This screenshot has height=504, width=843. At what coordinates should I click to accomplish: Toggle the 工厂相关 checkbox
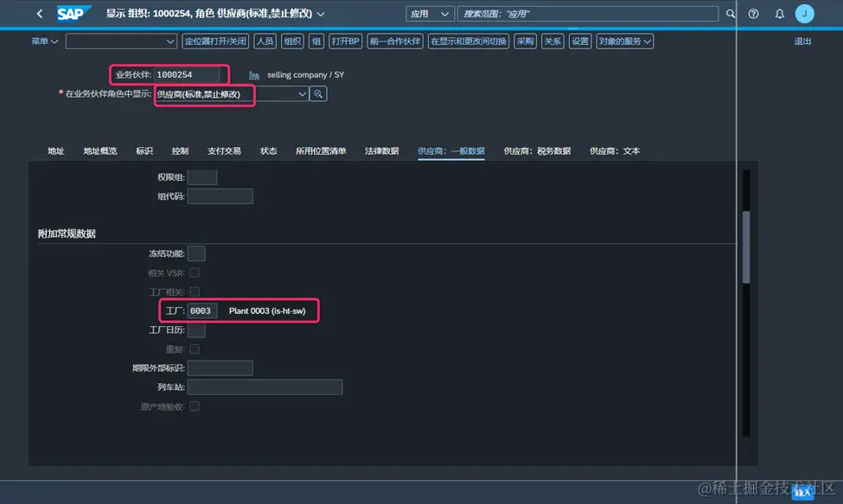pos(195,291)
